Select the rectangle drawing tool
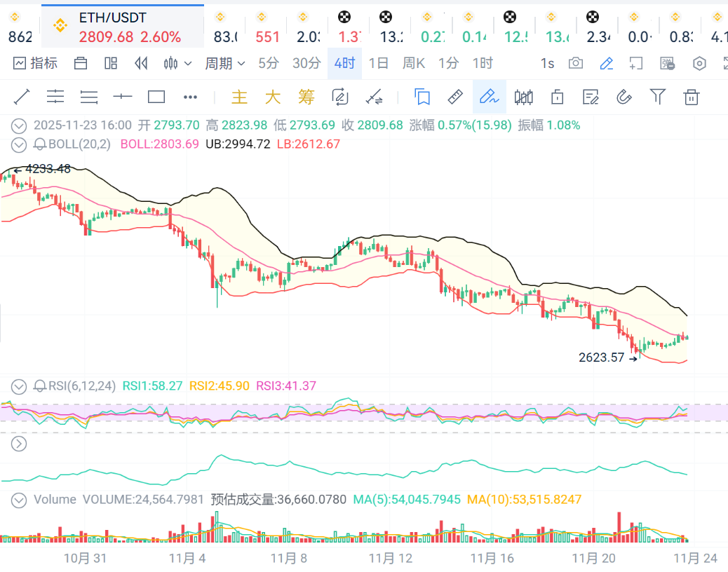Screen dimensions: 728x572 (x=156, y=97)
